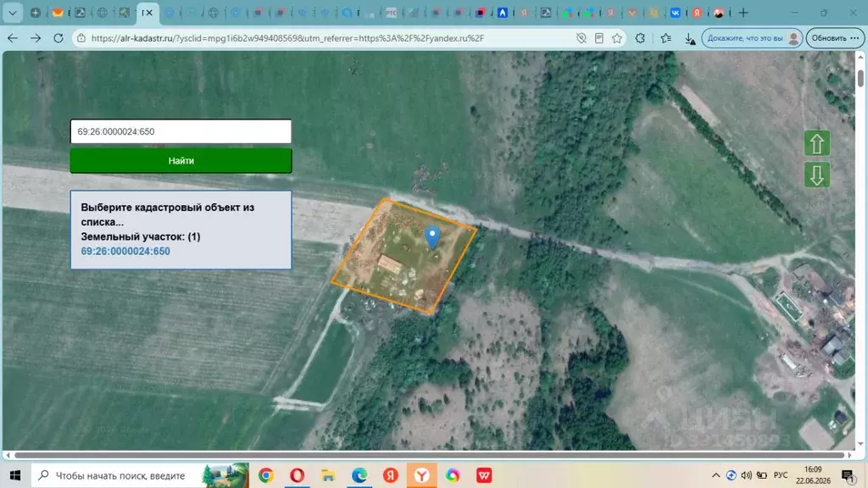
Task: Click the green down-arrow map button
Action: click(x=817, y=175)
